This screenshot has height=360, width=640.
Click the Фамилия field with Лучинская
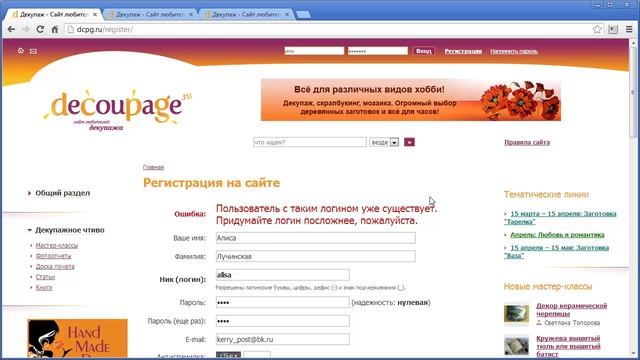[316, 256]
